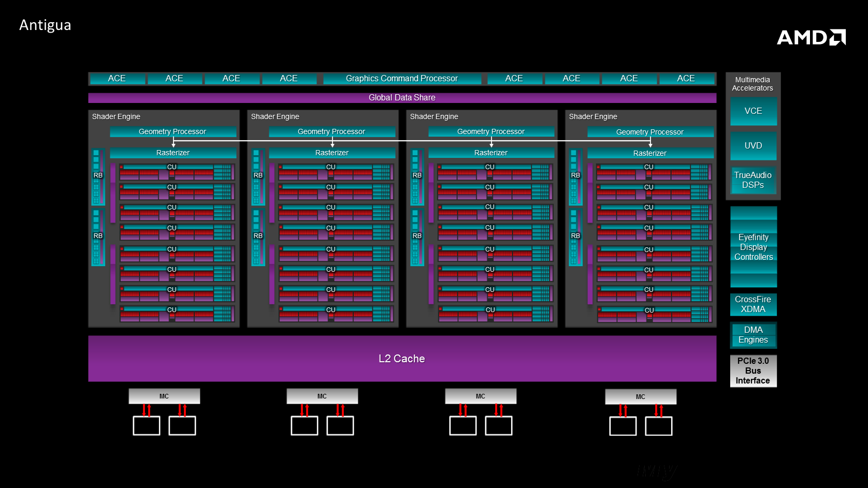868x488 pixels.
Task: Click the L2 Cache block
Action: tap(402, 359)
